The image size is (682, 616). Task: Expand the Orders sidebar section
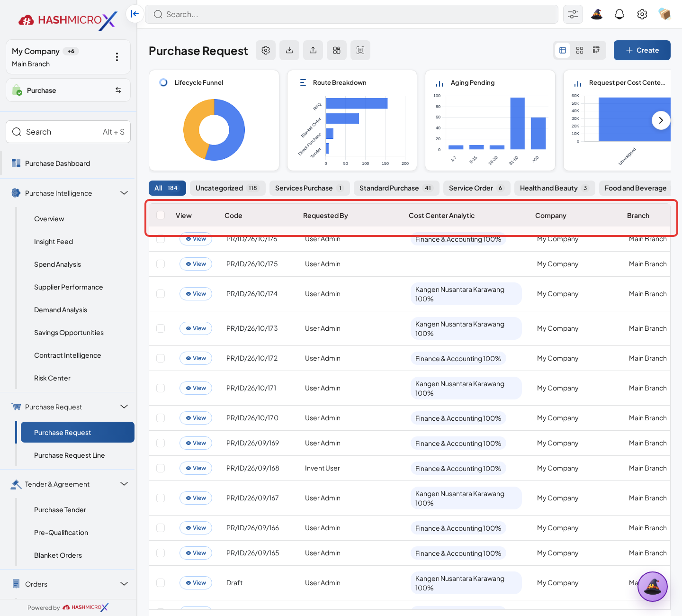pos(124,584)
